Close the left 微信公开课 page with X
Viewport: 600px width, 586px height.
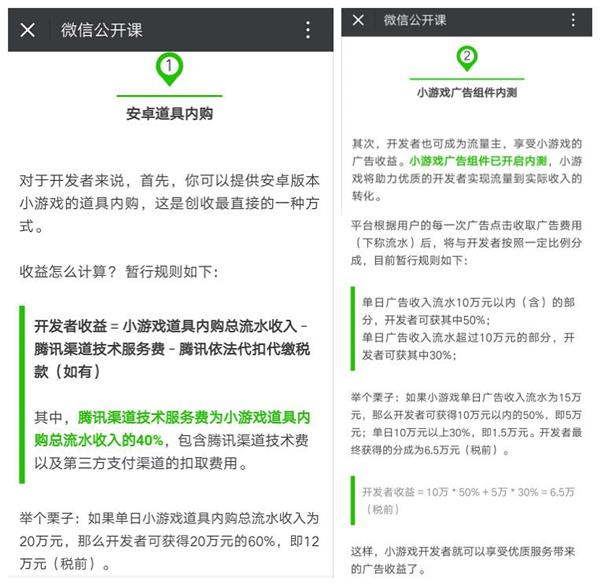(x=28, y=30)
